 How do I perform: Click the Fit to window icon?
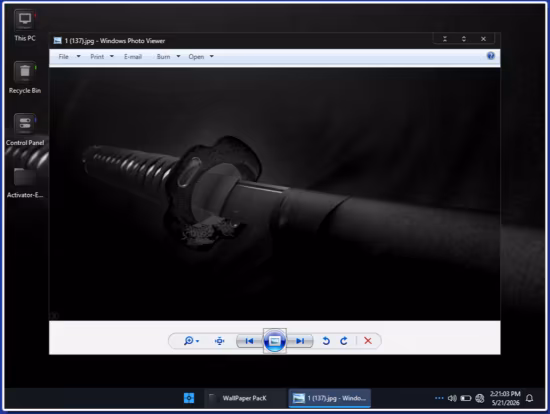pyautogui.click(x=220, y=341)
